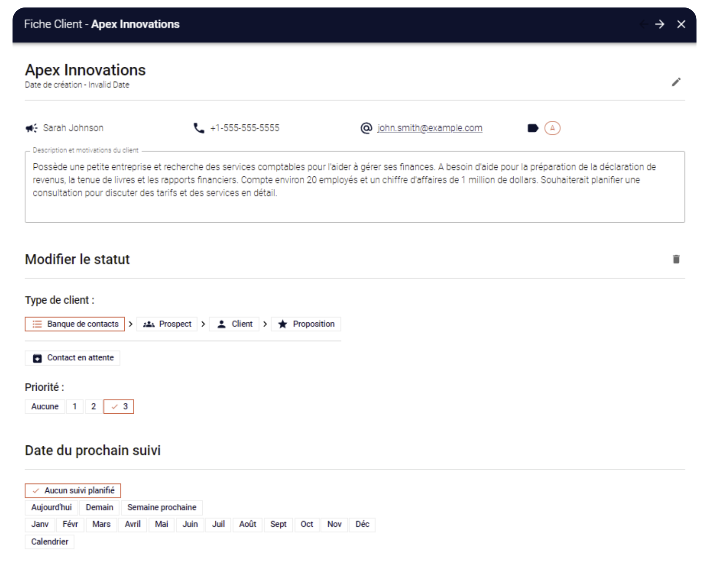708x588 pixels.
Task: Open the john.smith@example.com email link
Action: [x=429, y=128]
